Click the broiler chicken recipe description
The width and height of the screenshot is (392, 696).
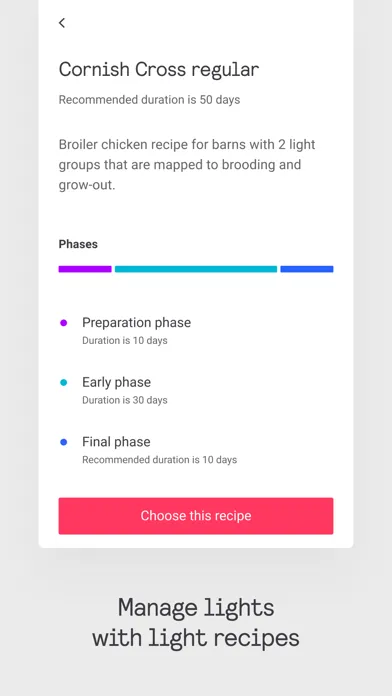point(187,165)
